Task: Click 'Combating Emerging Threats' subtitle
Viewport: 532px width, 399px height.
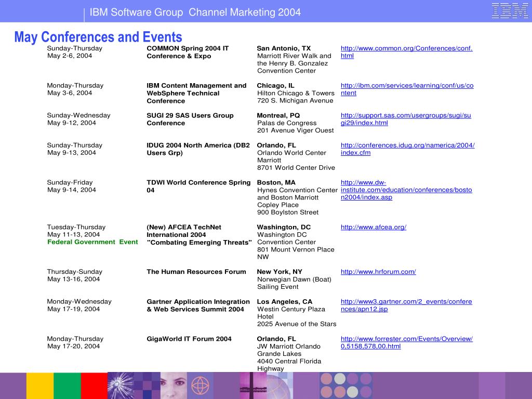Action: point(199,242)
